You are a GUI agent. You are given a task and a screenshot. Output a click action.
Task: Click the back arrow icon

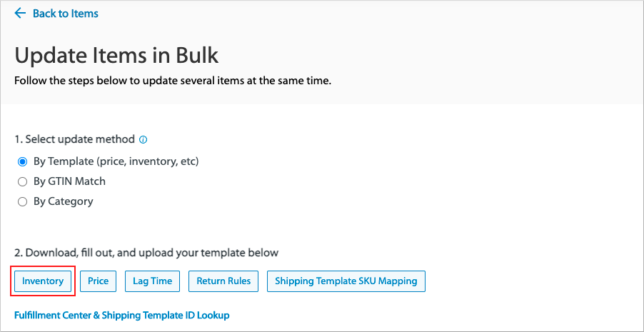[x=20, y=14]
